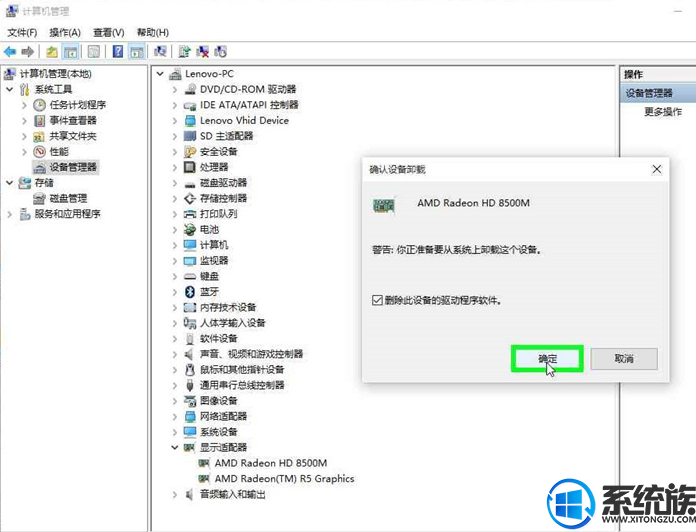The height and width of the screenshot is (532, 696).
Task: Click the blue Help question mark icon
Action: (118, 51)
